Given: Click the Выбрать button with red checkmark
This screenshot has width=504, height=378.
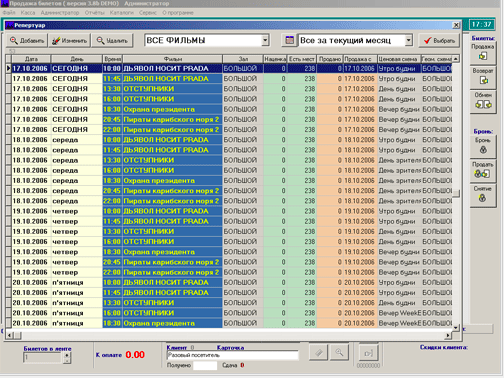Looking at the screenshot, I should [x=439, y=41].
